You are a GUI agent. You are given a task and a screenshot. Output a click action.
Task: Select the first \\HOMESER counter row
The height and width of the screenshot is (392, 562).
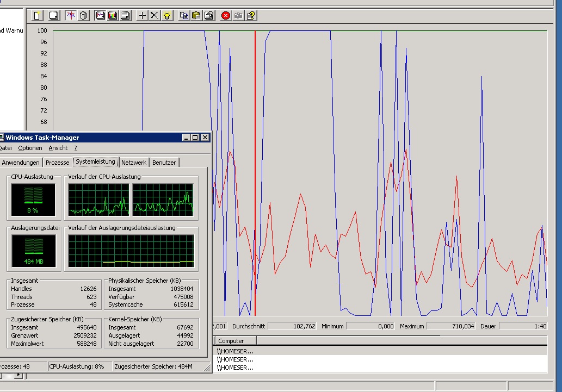click(235, 351)
